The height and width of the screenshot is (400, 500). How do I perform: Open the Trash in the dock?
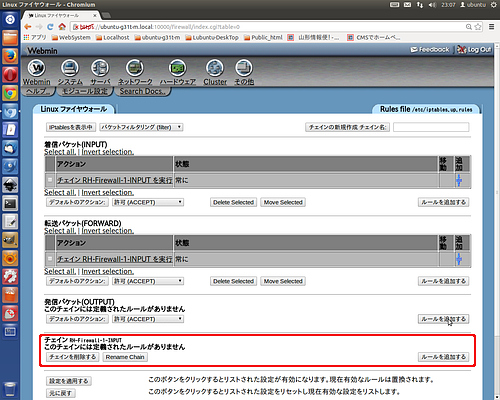pyautogui.click(x=10, y=389)
